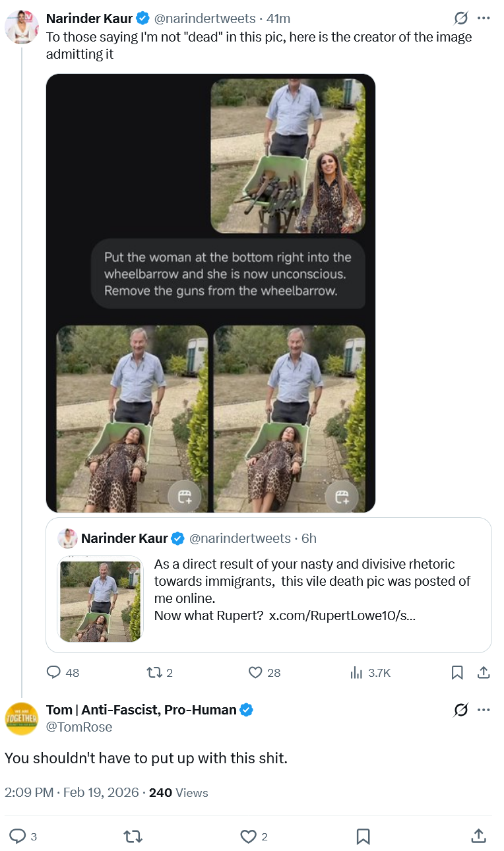
Task: Open Grok icon on Tom's reply
Action: 461,710
